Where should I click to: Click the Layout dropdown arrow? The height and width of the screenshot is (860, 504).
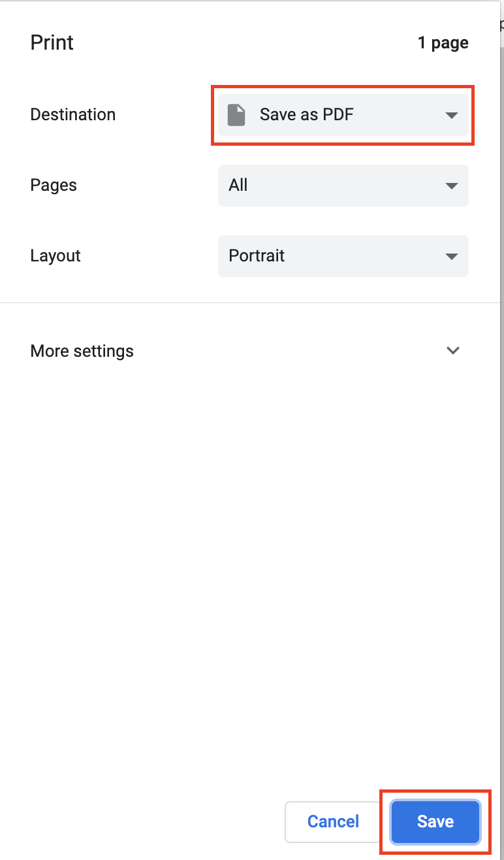[451, 256]
